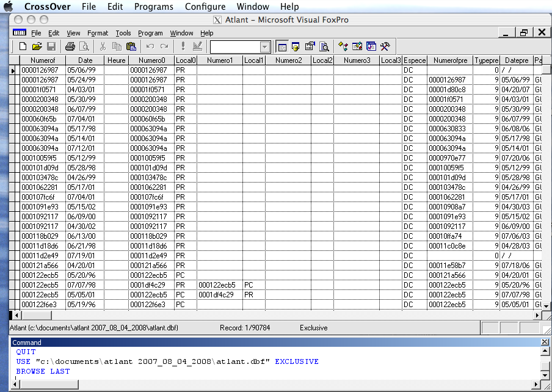Open the Toolbox hammer icon
The width and height of the screenshot is (552, 392).
click(385, 46)
